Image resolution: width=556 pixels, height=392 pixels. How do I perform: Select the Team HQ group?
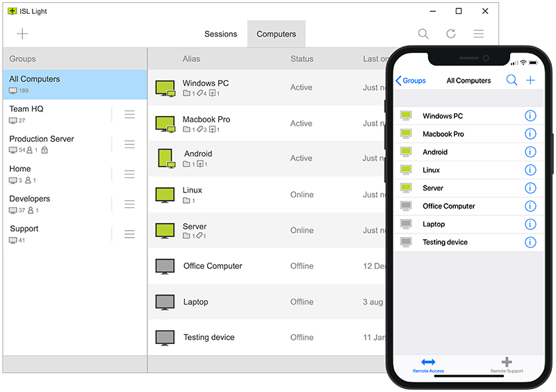tap(57, 114)
